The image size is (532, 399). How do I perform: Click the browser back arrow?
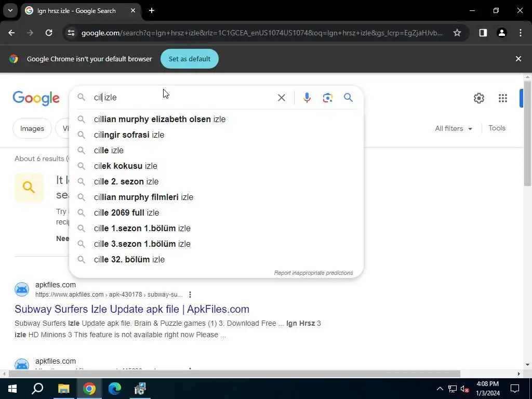click(x=11, y=33)
